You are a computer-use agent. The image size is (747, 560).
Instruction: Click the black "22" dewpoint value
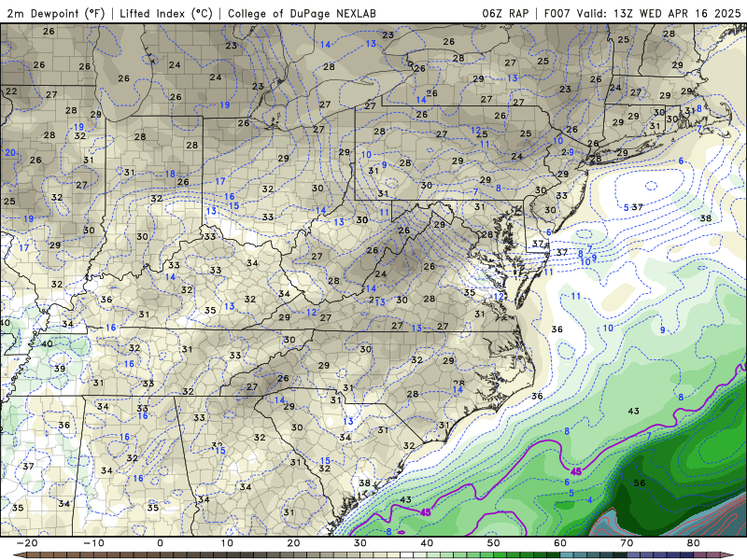tap(11, 91)
